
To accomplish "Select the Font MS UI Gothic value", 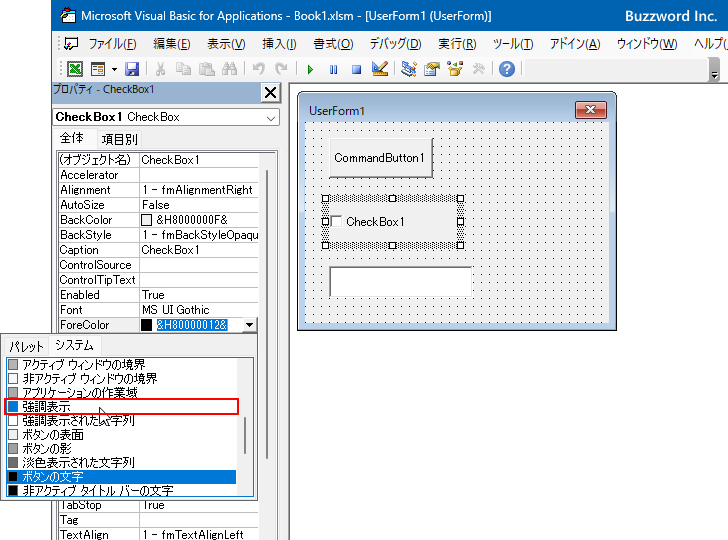I will coord(199,310).
